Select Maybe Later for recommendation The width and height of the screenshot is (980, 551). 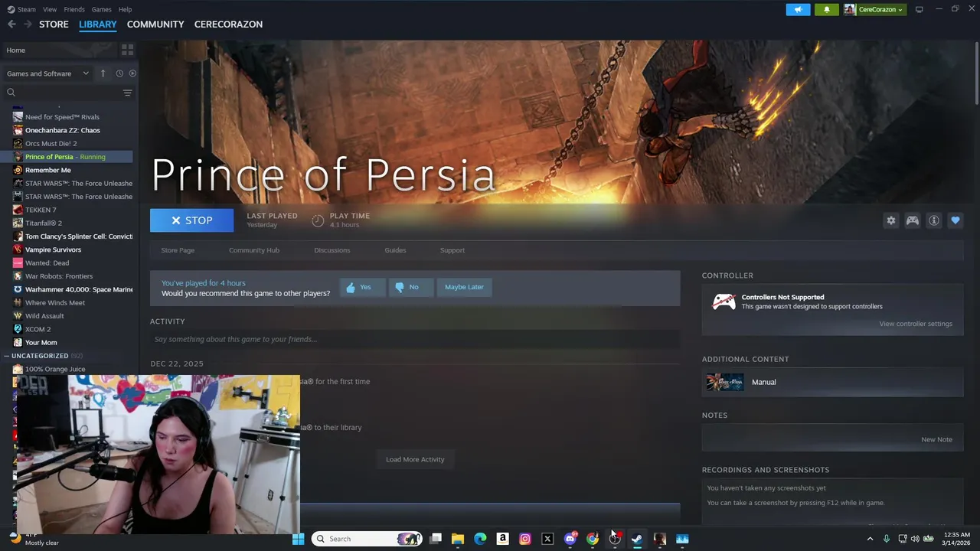464,287
